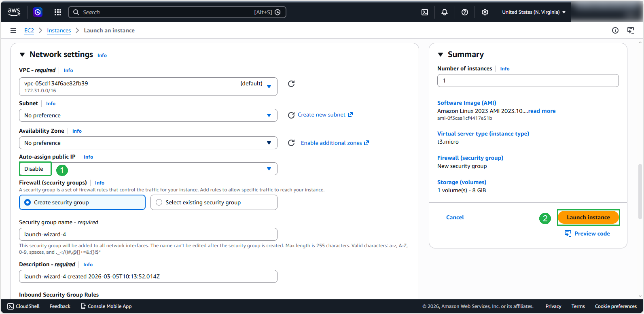Screen dimensions: 644x314
Task: Focus the AWS search field
Action: (177, 12)
